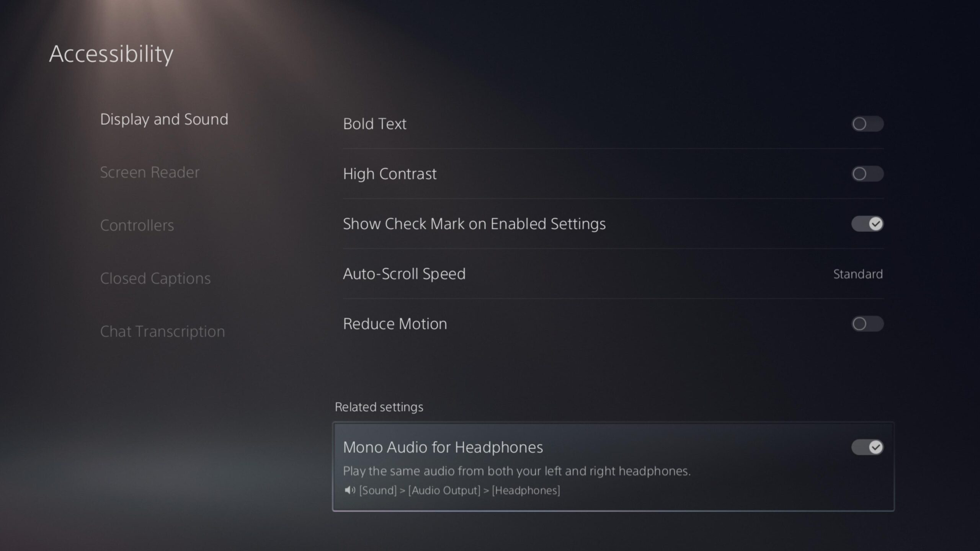Navigate to Audio Output headphones path
The height and width of the screenshot is (551, 980).
[x=452, y=490]
